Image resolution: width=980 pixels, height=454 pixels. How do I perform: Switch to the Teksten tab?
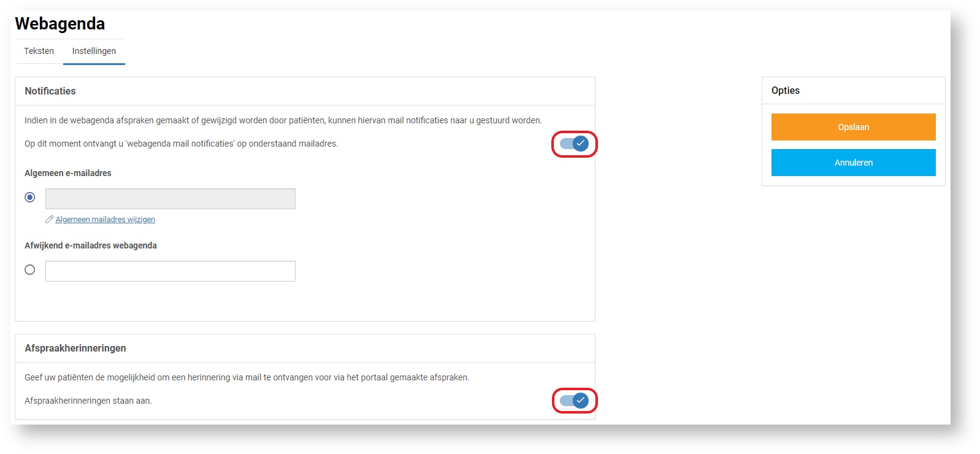pos(39,51)
